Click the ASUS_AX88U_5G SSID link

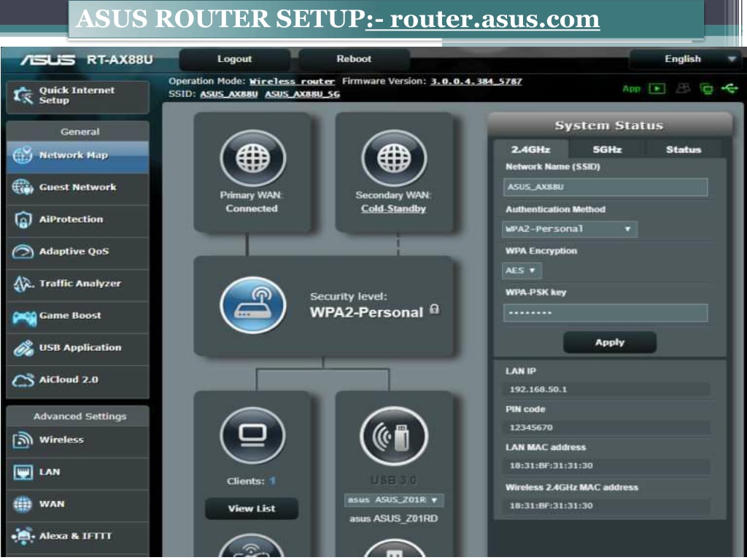pos(303,94)
